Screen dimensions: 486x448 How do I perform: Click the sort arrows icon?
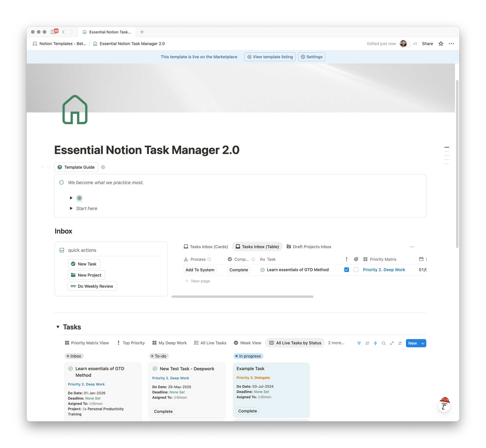pyautogui.click(x=367, y=343)
